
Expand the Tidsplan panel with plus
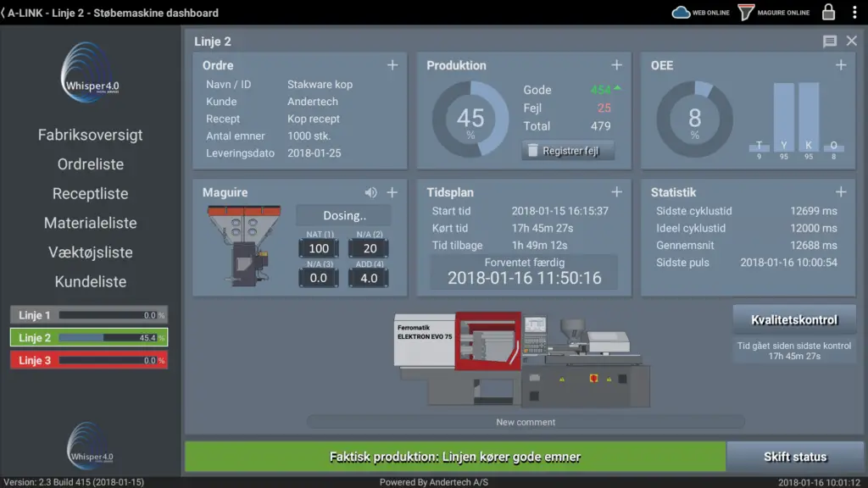coord(617,192)
